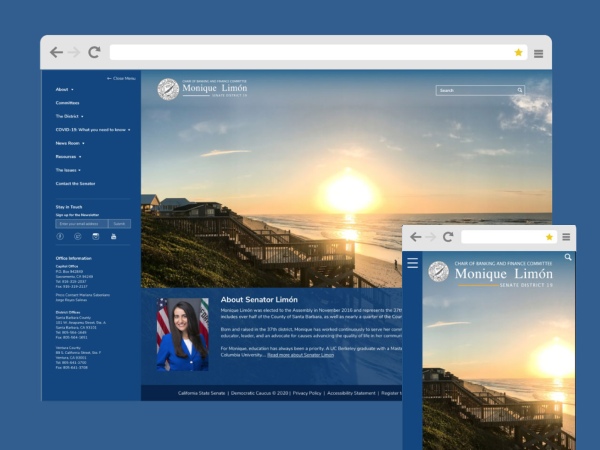Open the Instagram icon in the sidebar
The height and width of the screenshot is (450, 600).
96,236
